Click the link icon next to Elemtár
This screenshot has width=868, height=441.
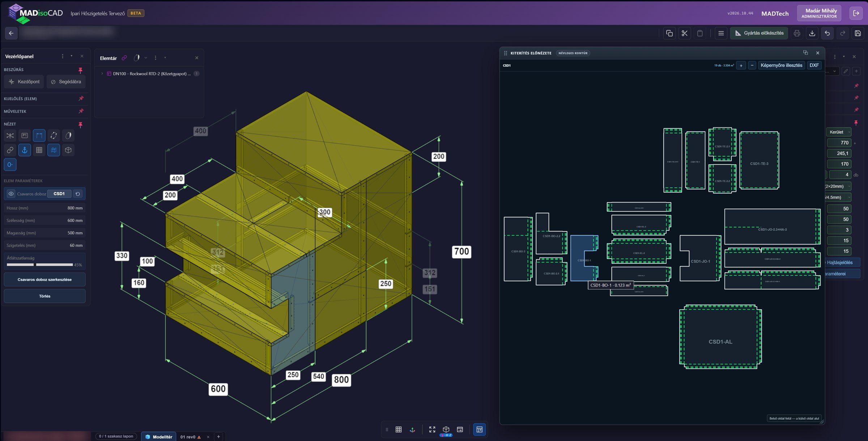(x=124, y=58)
